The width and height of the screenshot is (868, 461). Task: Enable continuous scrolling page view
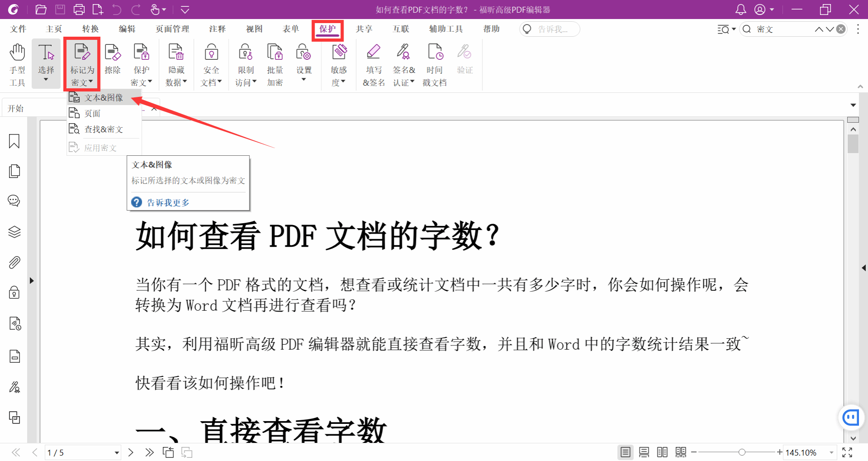point(644,452)
